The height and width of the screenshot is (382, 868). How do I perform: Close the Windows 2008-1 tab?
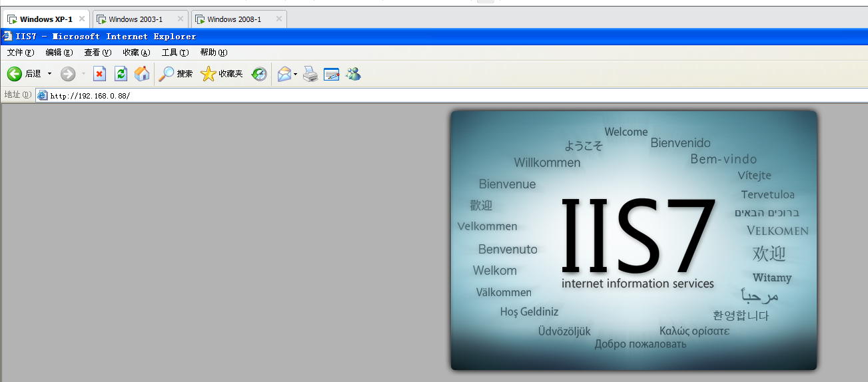(x=278, y=19)
